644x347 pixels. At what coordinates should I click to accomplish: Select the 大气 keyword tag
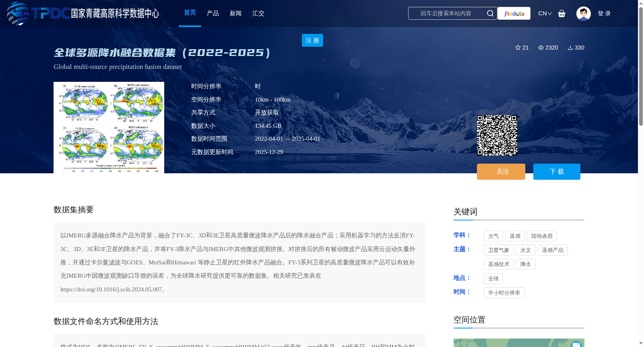(493, 236)
